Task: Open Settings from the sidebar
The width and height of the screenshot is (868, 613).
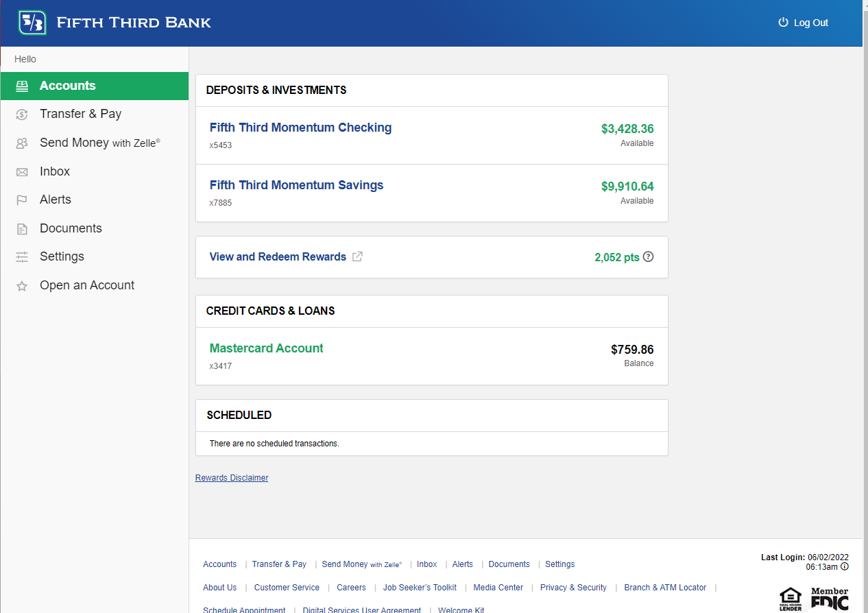Action: tap(94, 256)
